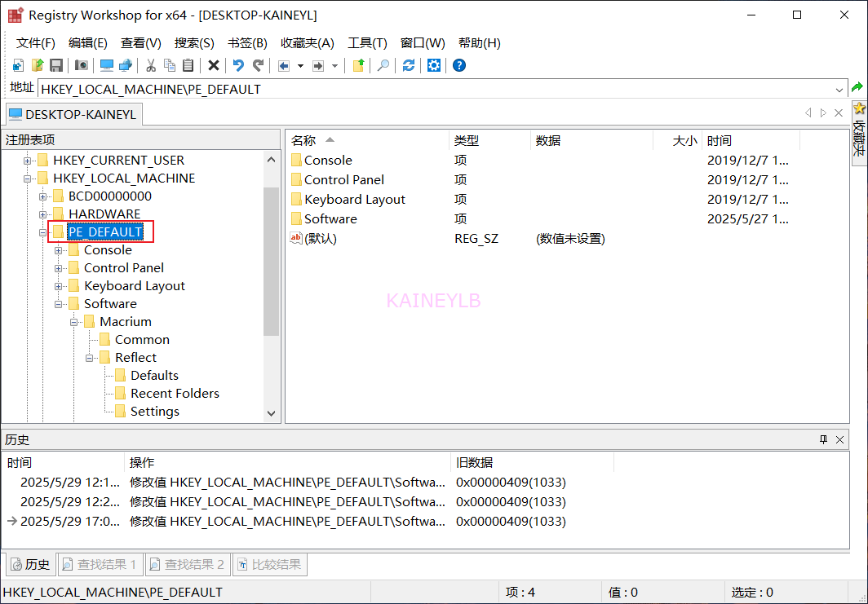Click the pin icon of history panel
The width and height of the screenshot is (868, 604).
(x=823, y=439)
